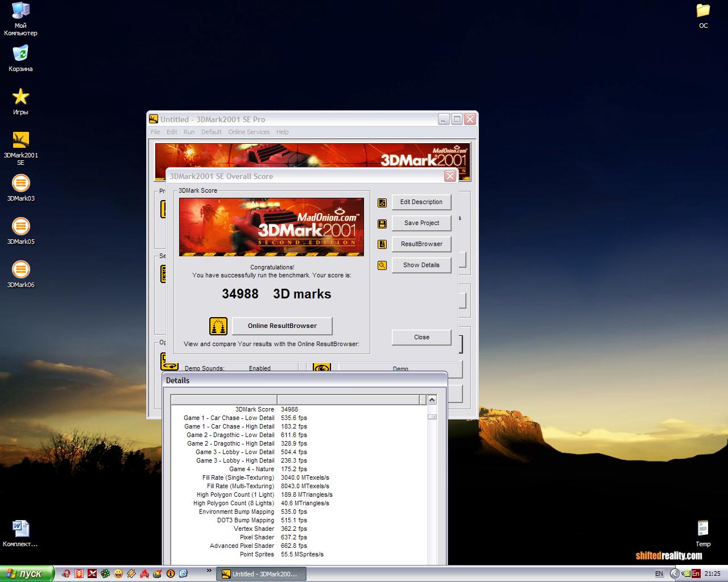Select the Game 2 Dragothic Low Detail row
Viewport: 728px width, 582px height.
point(299,435)
